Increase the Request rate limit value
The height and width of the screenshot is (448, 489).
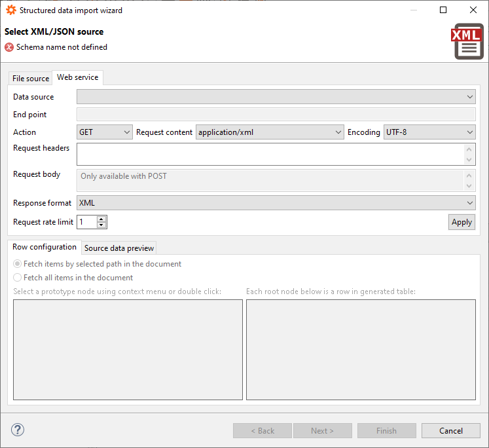(x=101, y=219)
